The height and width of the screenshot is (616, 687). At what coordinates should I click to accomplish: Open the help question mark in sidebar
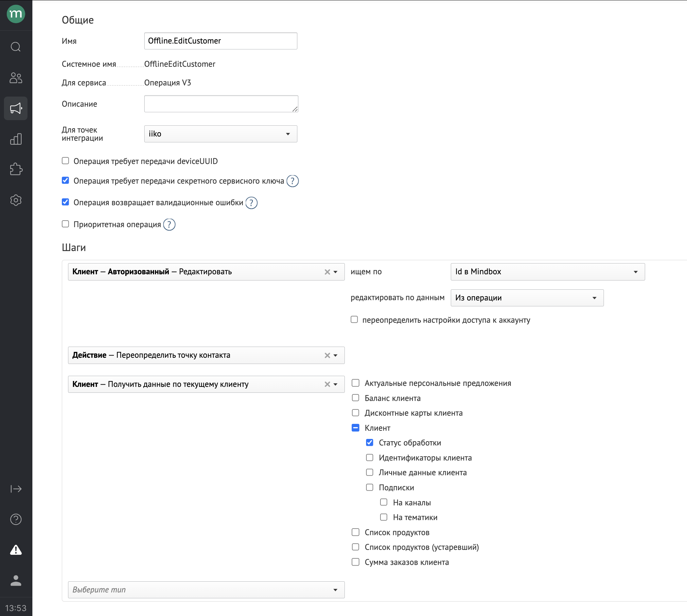click(x=16, y=519)
